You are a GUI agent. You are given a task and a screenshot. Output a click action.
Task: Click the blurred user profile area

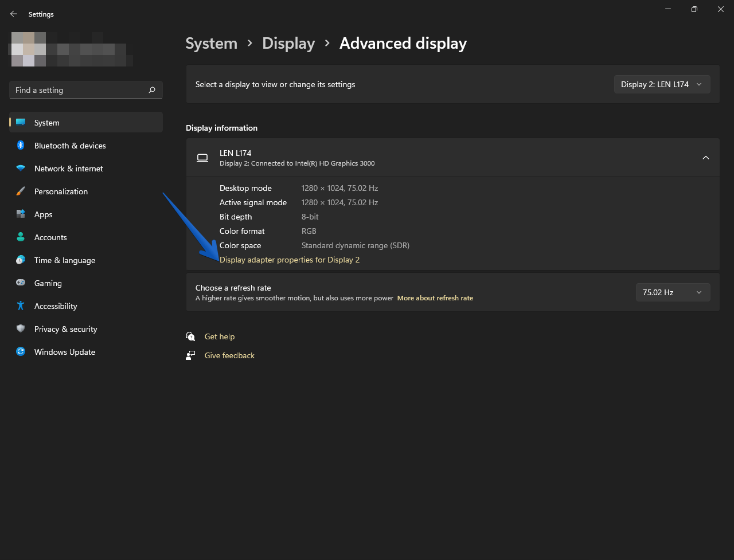pyautogui.click(x=71, y=49)
